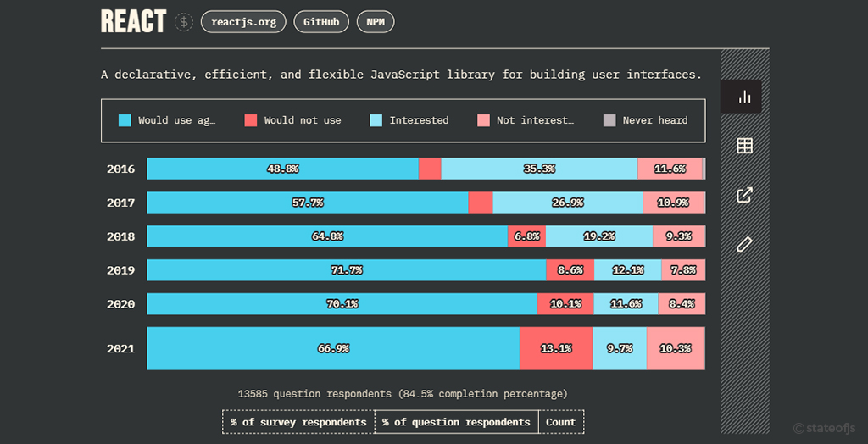The width and height of the screenshot is (868, 444).
Task: Click the 2017 segment showing 26.9%
Action: pos(567,203)
